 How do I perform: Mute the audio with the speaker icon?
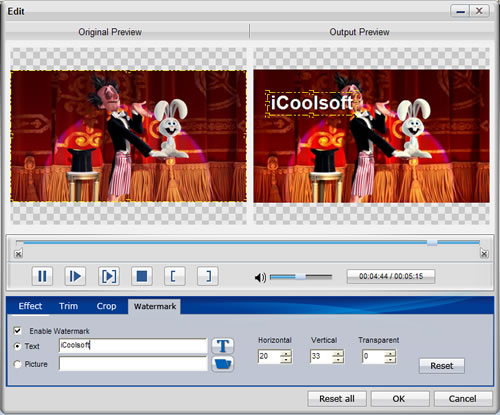(x=260, y=277)
